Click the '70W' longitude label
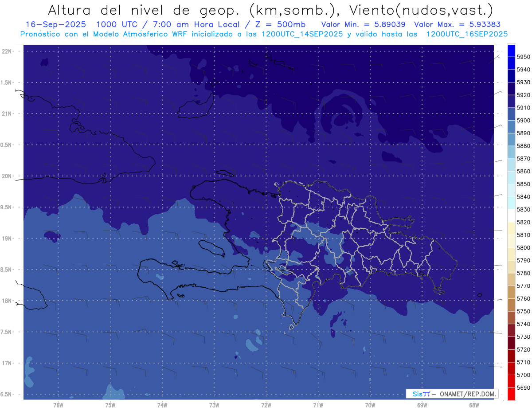 click(x=370, y=405)
